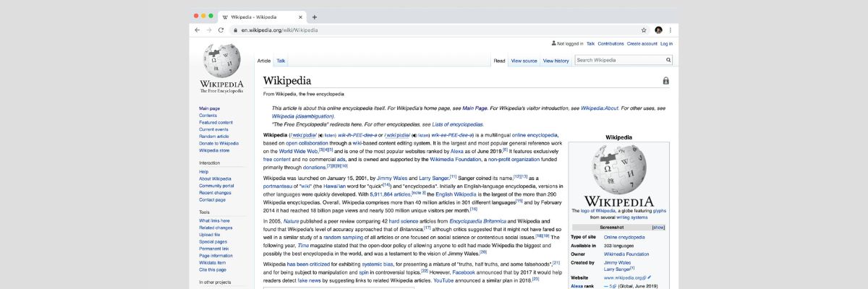Click the first listen speaker icon in the pronunciation

[320, 135]
